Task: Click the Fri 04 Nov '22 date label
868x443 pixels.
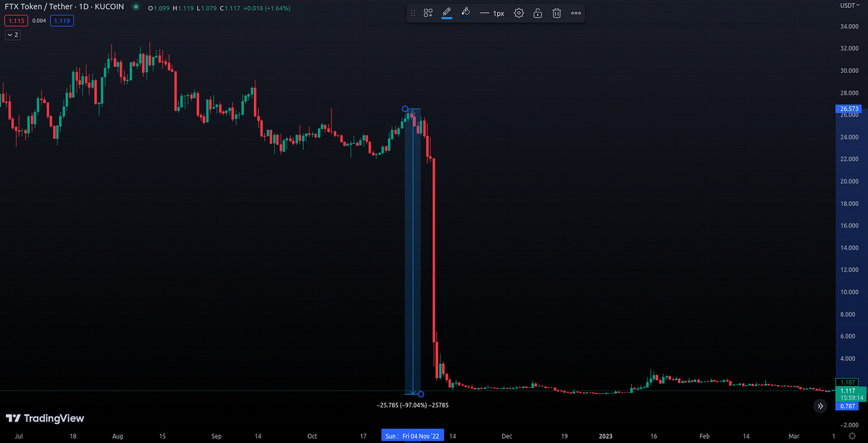Action: [421, 436]
